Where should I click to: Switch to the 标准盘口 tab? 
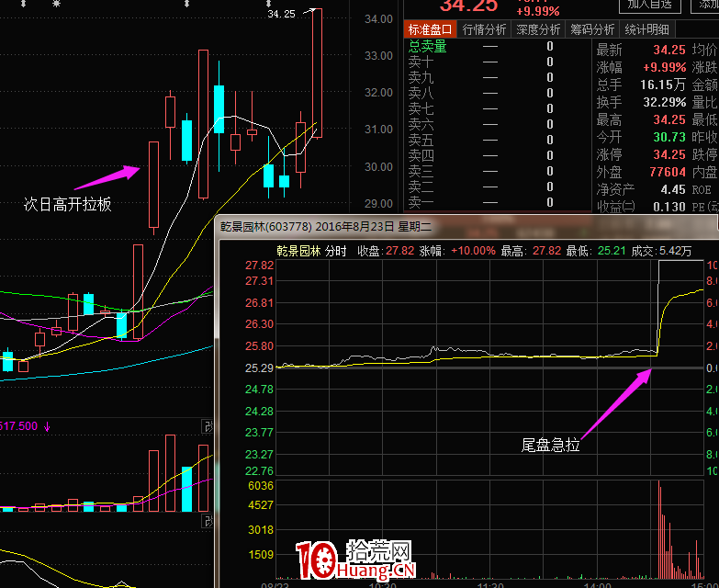coord(431,29)
